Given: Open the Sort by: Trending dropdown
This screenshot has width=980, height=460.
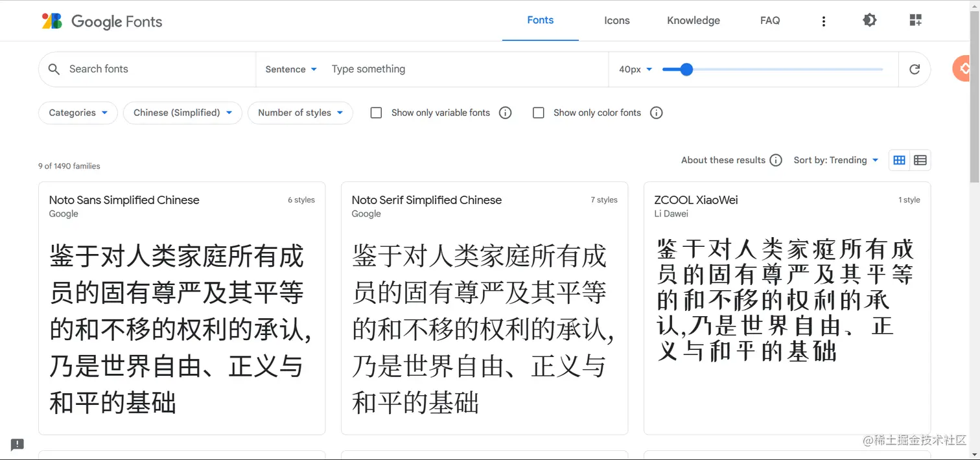Looking at the screenshot, I should click(x=836, y=160).
